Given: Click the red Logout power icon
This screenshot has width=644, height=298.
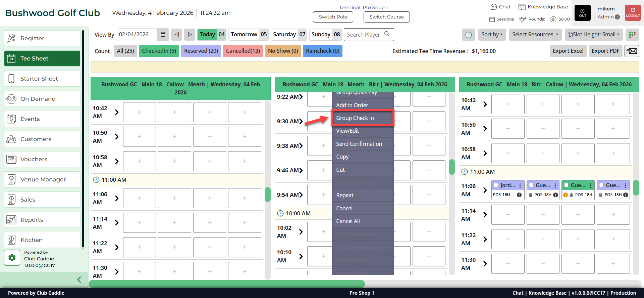Looking at the screenshot, I should 633,13.
